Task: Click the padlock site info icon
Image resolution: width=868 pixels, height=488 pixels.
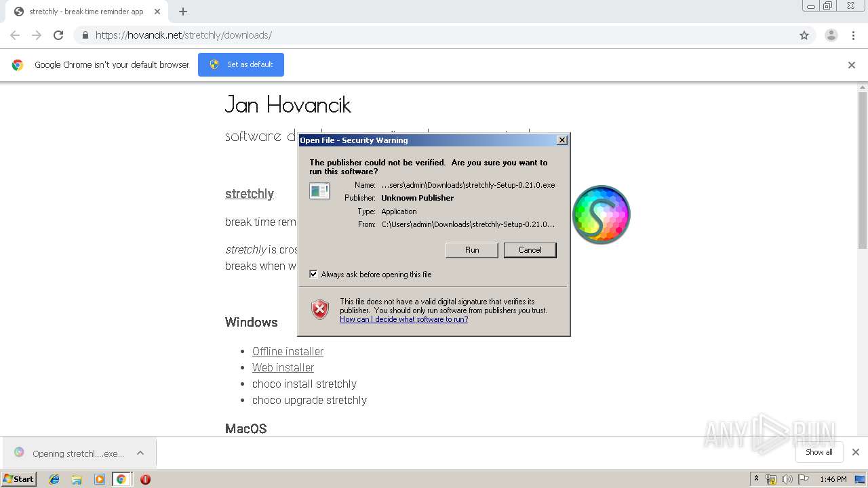Action: [85, 35]
